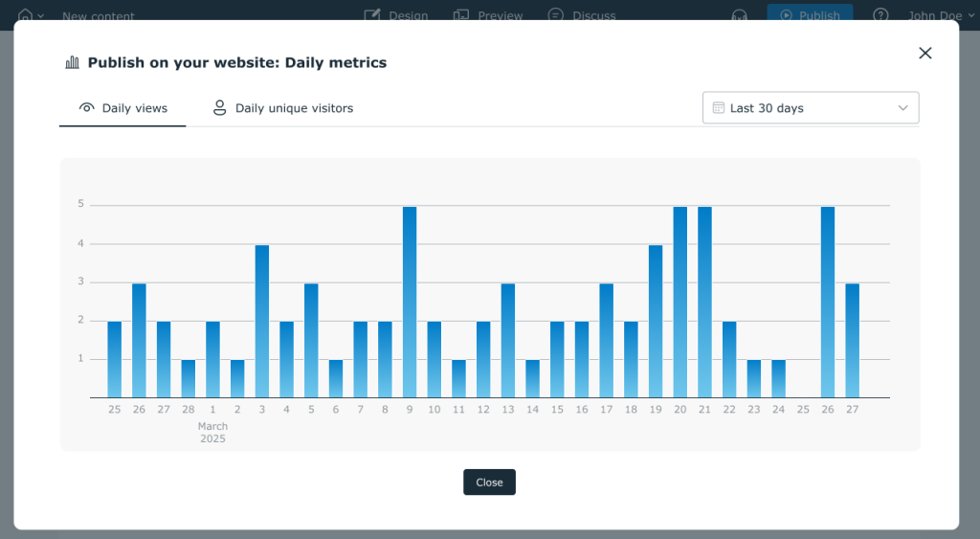Select the bar for March 9
980x539 pixels.
point(410,302)
